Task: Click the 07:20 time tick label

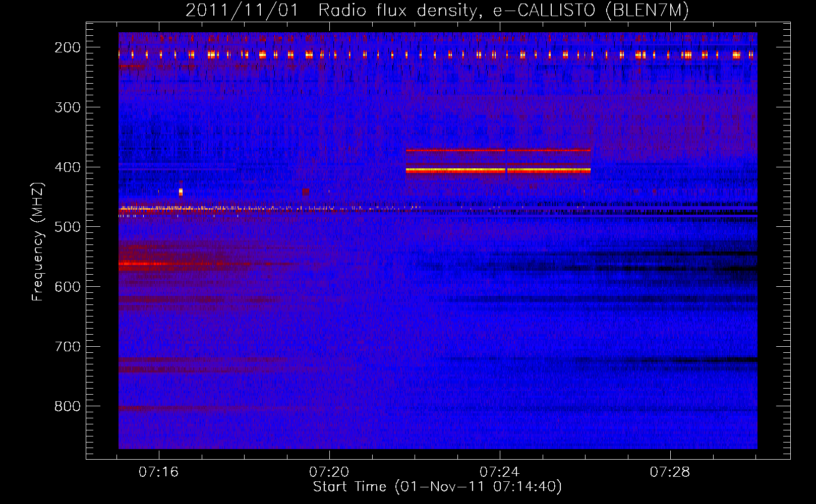Action: click(x=329, y=472)
